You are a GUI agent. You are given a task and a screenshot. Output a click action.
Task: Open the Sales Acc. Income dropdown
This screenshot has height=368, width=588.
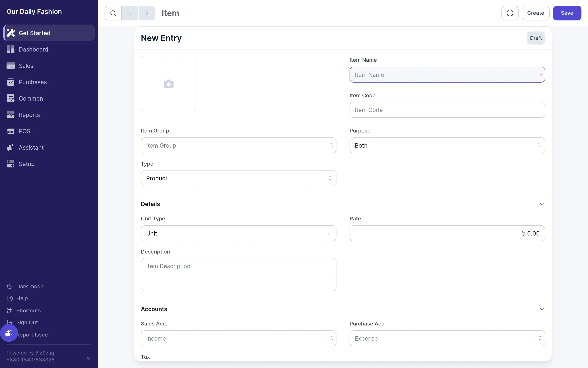(238, 338)
